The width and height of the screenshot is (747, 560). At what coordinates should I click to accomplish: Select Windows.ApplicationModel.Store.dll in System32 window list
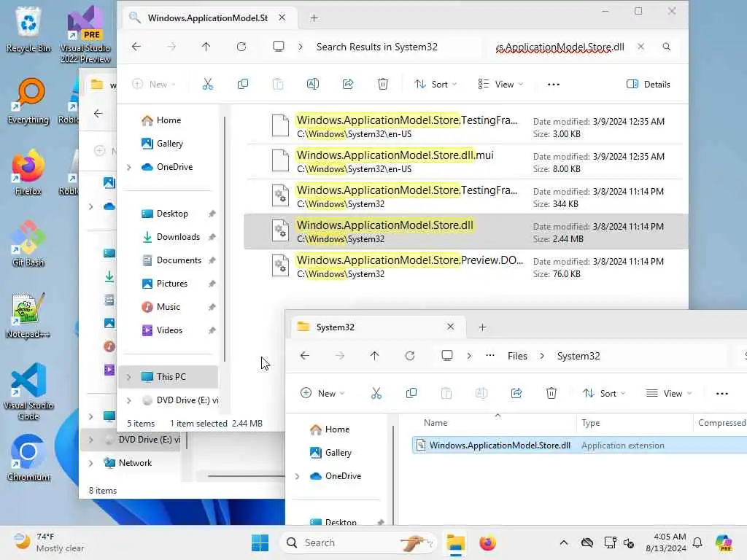pos(579,446)
